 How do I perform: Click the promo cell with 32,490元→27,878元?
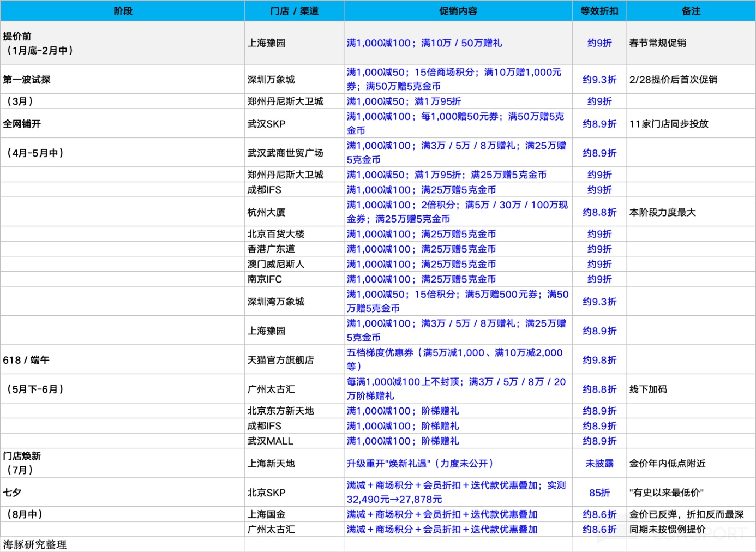click(x=458, y=493)
